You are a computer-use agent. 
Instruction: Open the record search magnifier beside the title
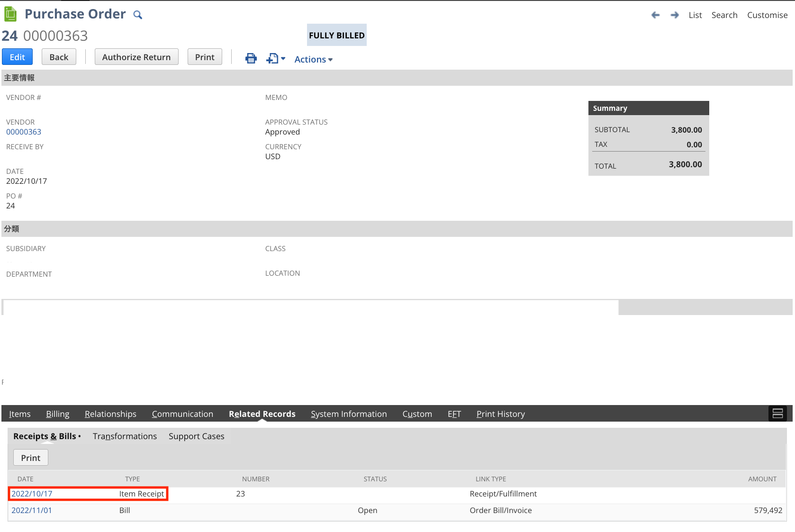[x=137, y=15]
